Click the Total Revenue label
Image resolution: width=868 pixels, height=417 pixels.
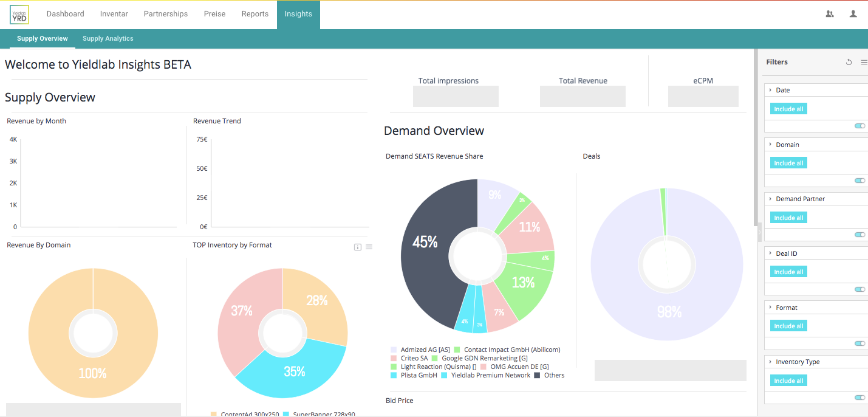(583, 81)
